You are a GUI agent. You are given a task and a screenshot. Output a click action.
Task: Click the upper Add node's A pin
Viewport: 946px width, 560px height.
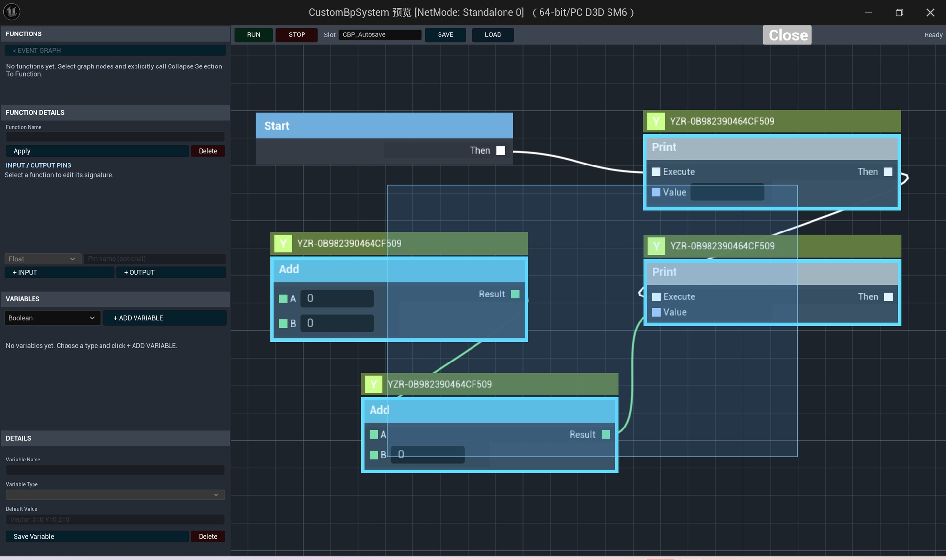[x=283, y=298]
